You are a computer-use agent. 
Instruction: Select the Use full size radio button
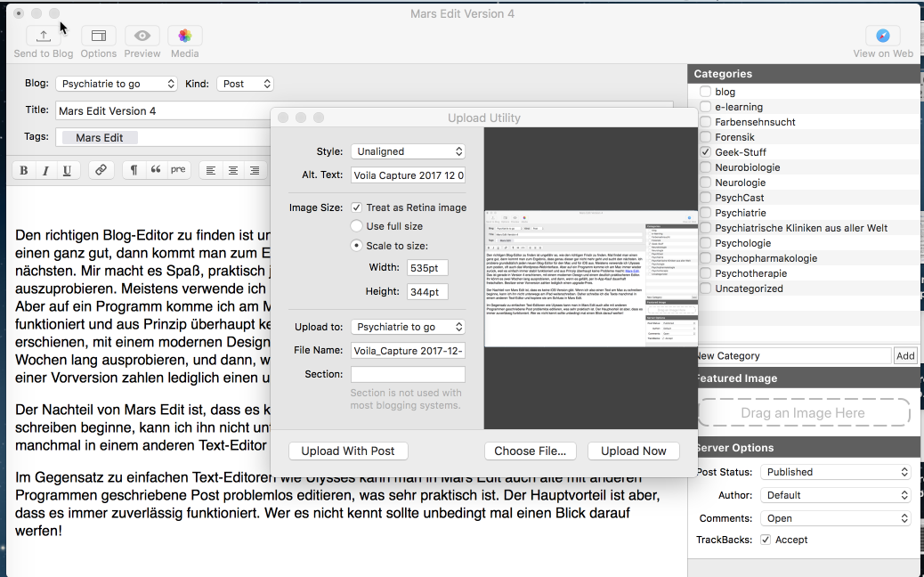[357, 226]
